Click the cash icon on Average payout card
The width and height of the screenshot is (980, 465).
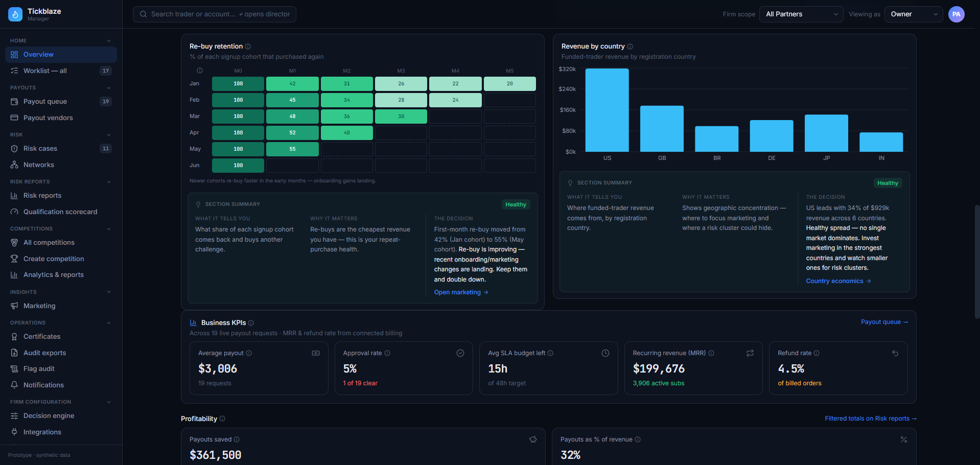(316, 353)
